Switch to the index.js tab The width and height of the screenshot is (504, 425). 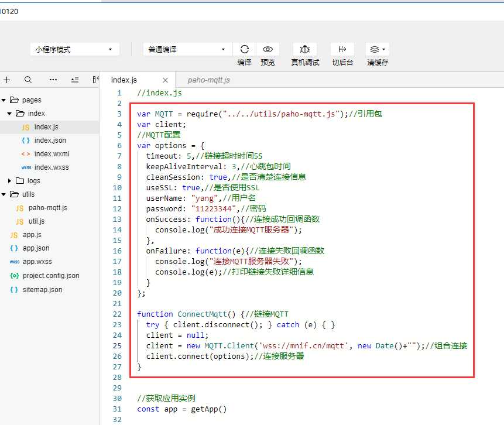click(x=124, y=80)
